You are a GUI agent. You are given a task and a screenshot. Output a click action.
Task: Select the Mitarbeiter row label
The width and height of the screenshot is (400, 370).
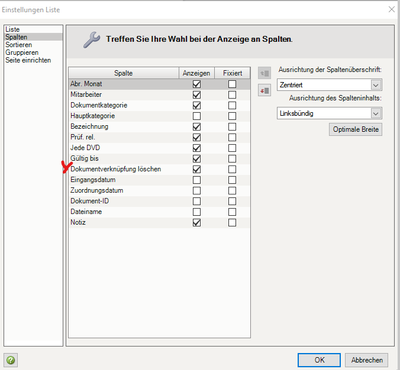pyautogui.click(x=86, y=95)
